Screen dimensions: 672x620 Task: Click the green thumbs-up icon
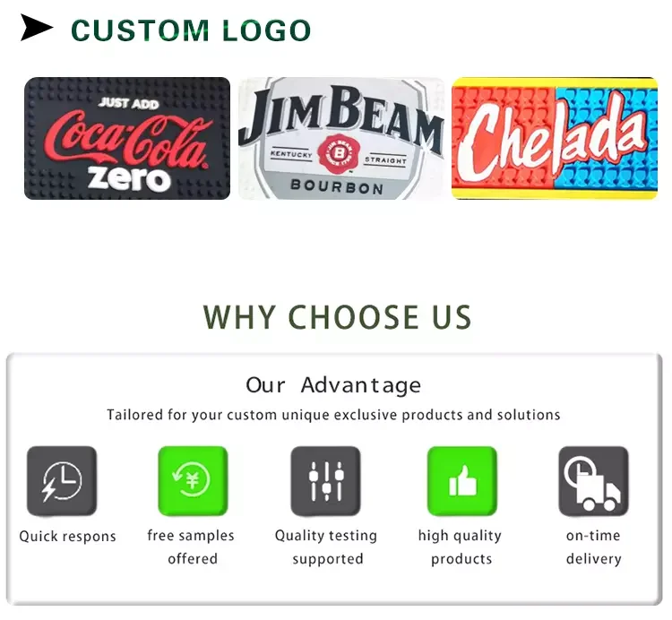(462, 481)
